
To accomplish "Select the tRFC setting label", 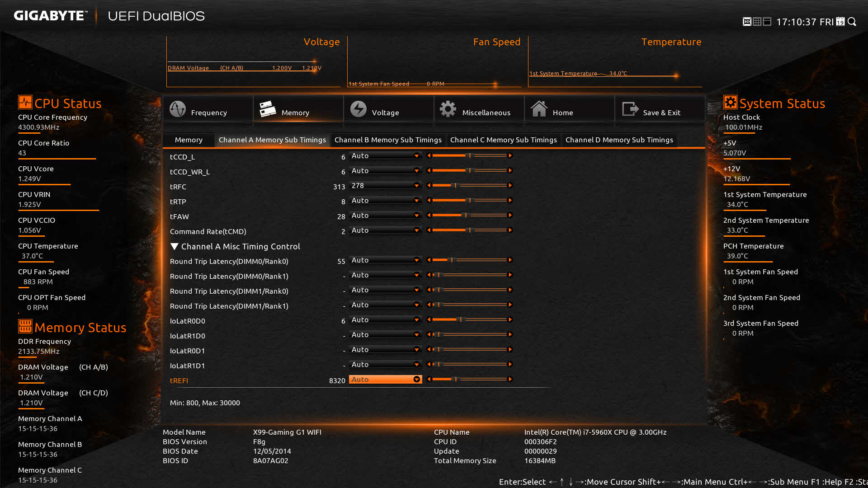I will 178,187.
